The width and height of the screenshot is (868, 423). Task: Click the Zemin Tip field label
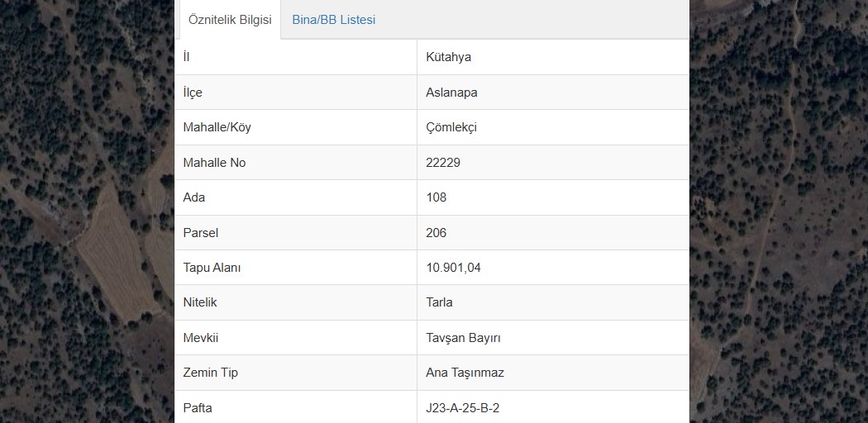[210, 373]
